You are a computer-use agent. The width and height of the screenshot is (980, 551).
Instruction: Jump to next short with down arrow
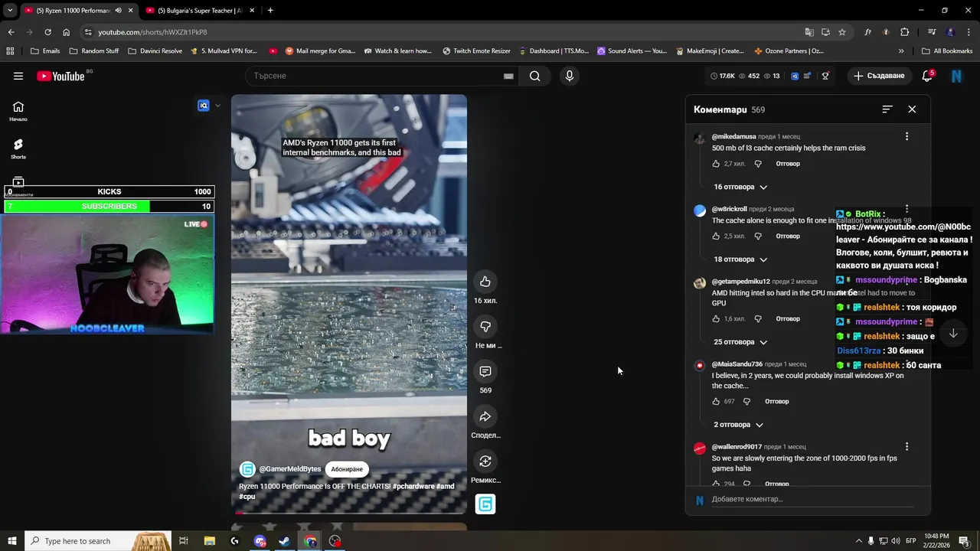point(953,333)
